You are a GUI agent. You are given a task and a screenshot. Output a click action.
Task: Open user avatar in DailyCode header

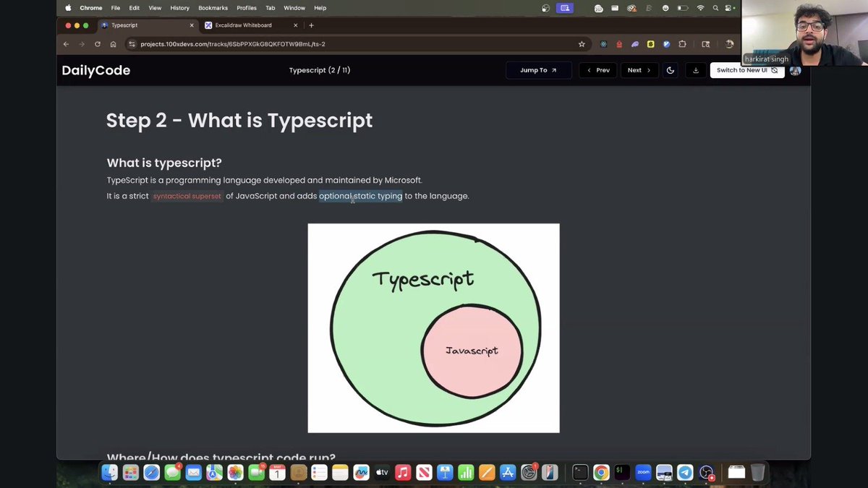click(x=796, y=70)
